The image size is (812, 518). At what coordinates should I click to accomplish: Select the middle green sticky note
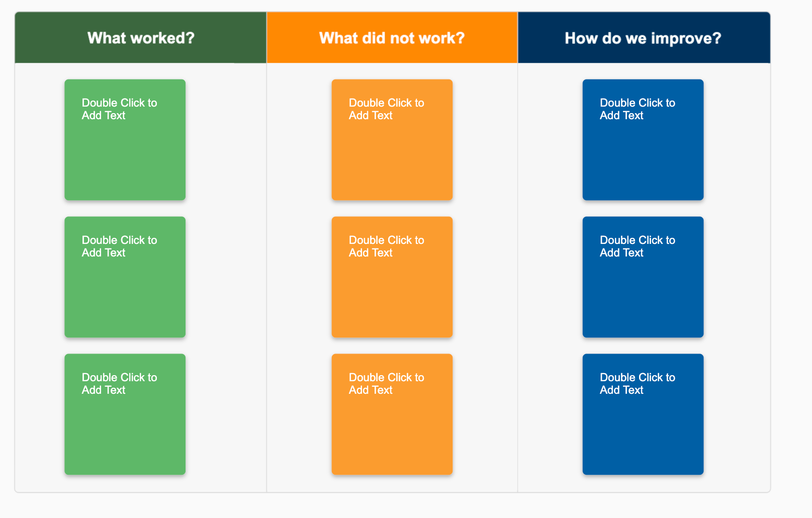[x=125, y=277]
